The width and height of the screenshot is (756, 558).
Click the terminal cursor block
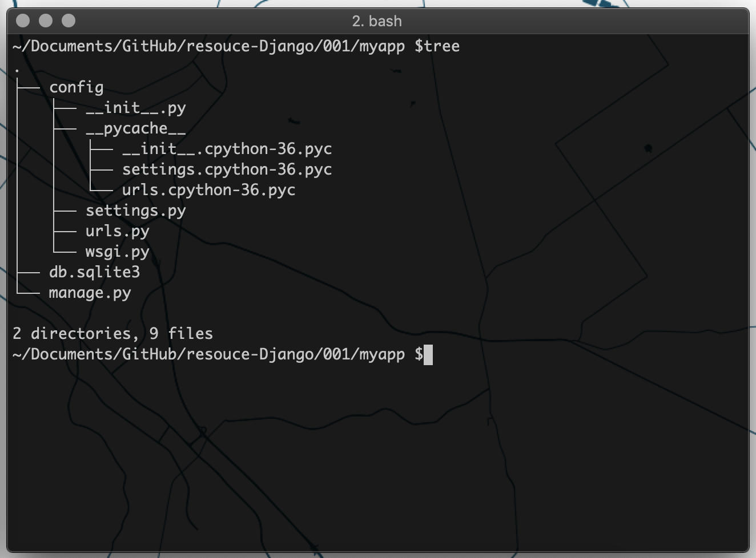(x=428, y=354)
